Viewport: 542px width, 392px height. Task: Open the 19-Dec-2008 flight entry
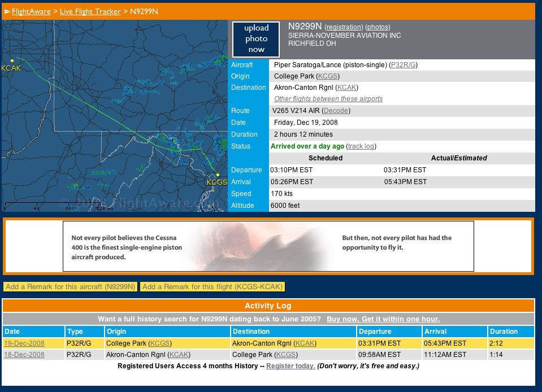pos(24,343)
